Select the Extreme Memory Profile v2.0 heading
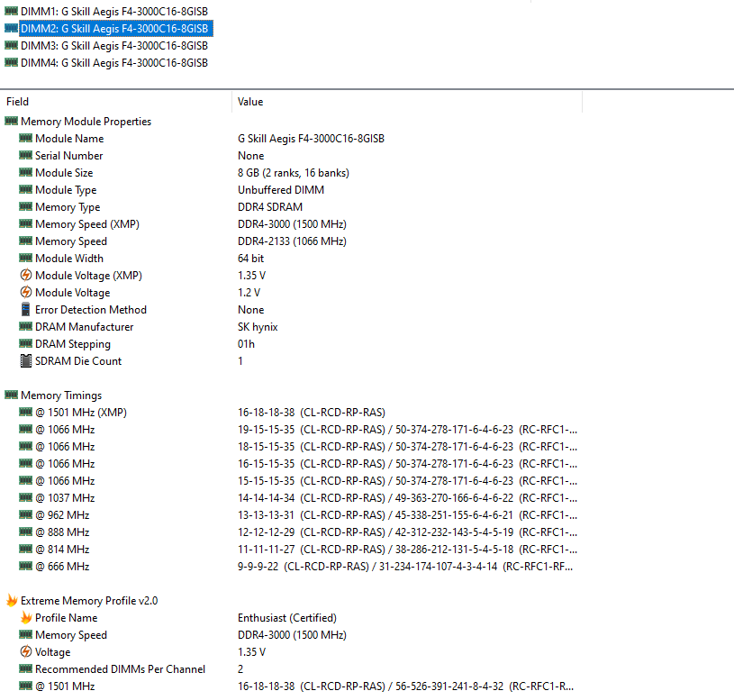This screenshot has width=734, height=700. tap(89, 601)
